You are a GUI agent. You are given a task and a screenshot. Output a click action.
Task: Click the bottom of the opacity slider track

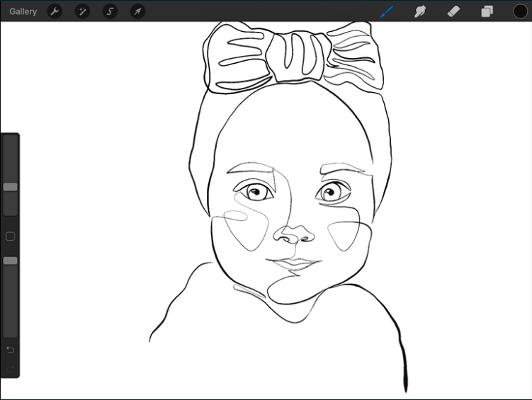click(10, 331)
